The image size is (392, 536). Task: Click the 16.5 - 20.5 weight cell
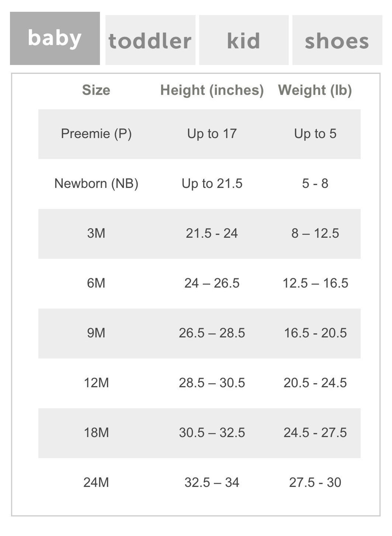coord(315,333)
